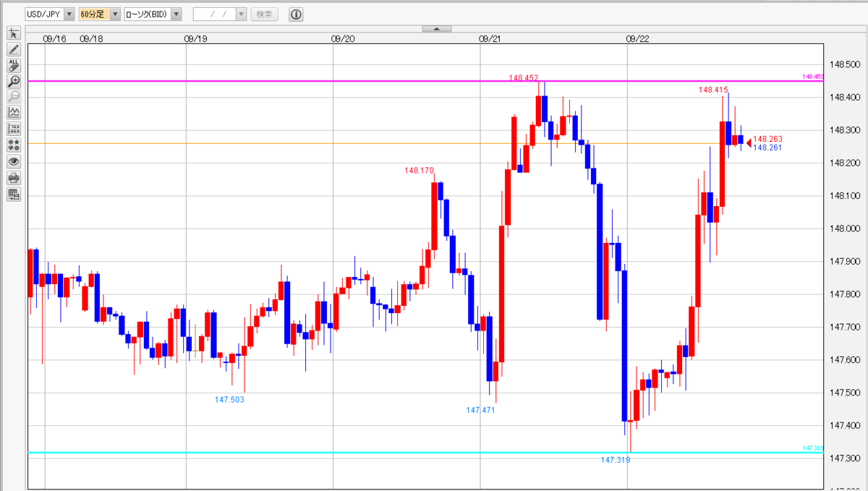Click the 148.170 high price label

pos(420,171)
